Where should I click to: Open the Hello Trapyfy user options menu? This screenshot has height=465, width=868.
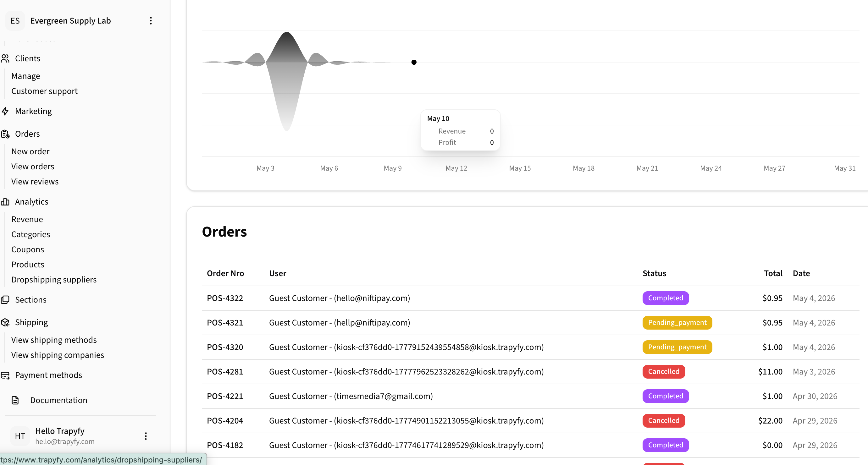tap(146, 436)
